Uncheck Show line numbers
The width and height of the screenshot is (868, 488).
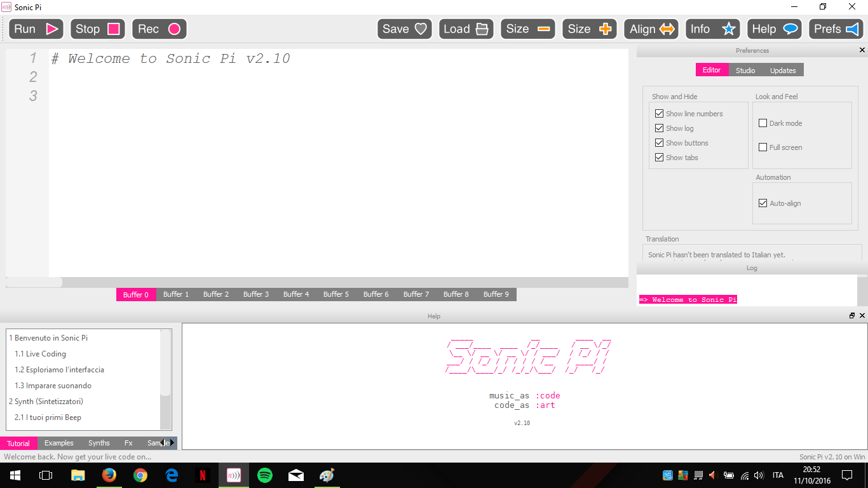659,113
